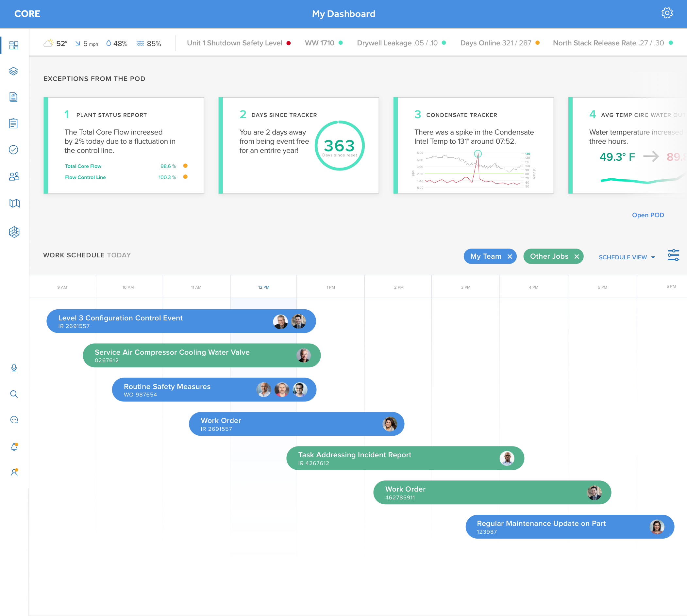Open schedule filter sliders icon

673,255
